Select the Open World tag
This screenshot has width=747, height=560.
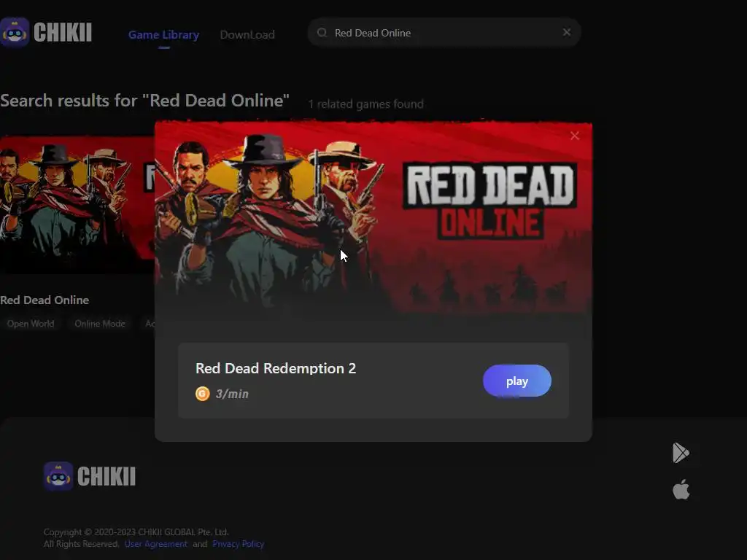click(31, 324)
